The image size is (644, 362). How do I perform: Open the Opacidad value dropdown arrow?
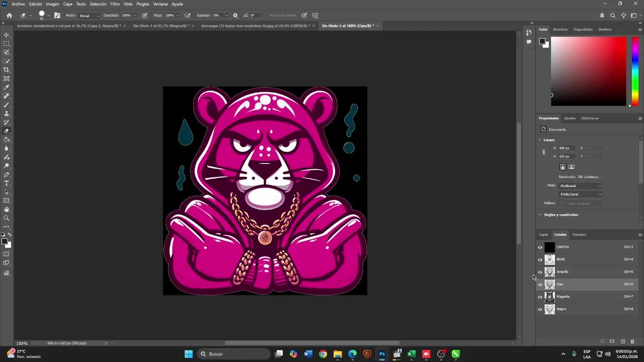pos(135,16)
